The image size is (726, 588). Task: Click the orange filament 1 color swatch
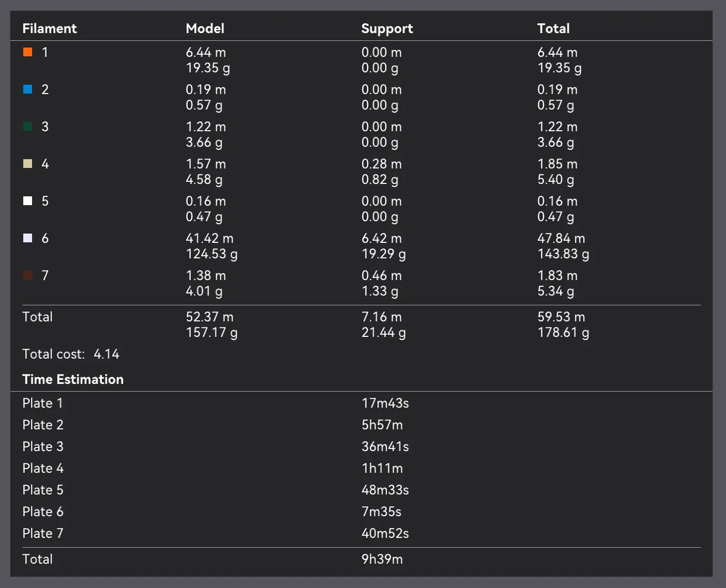pos(28,52)
